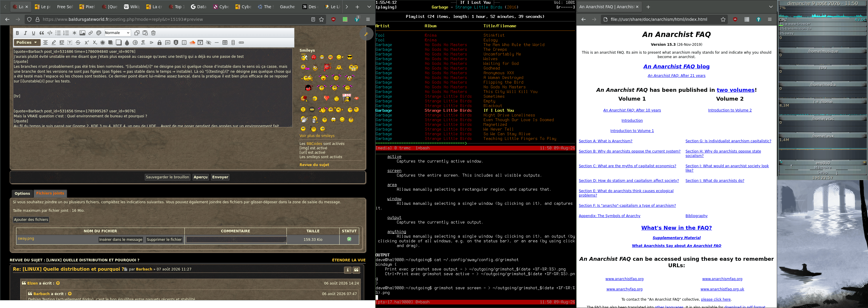This screenshot has width=868, height=308.
Task: Insert a SoundCloud embed via the cloud icon
Action: coord(192,43)
